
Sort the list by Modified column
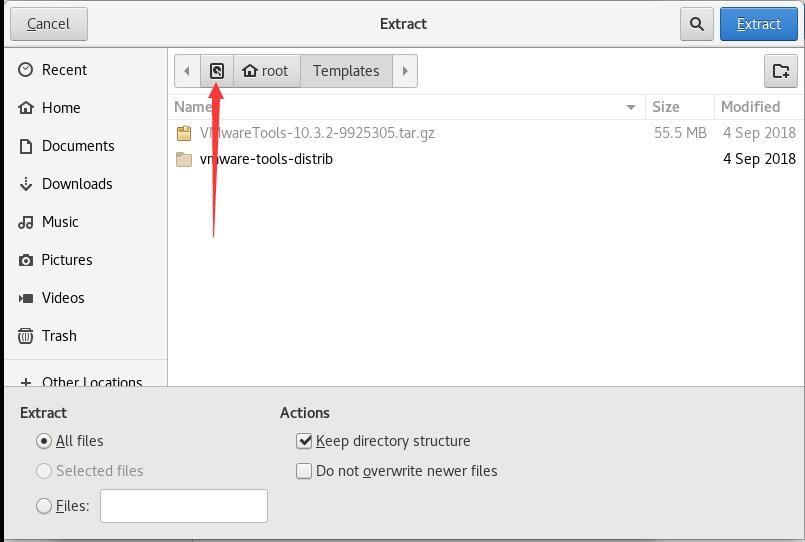tap(750, 107)
